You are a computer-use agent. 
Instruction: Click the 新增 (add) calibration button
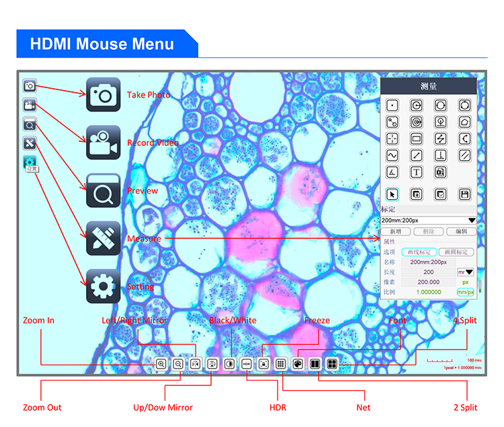pyautogui.click(x=396, y=231)
